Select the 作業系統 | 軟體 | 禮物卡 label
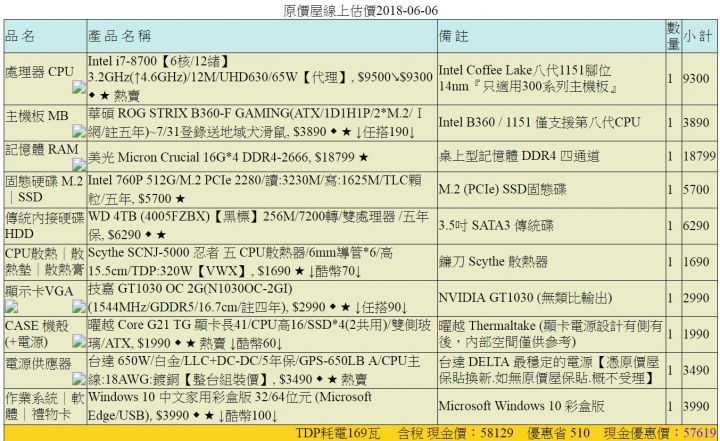 click(45, 406)
